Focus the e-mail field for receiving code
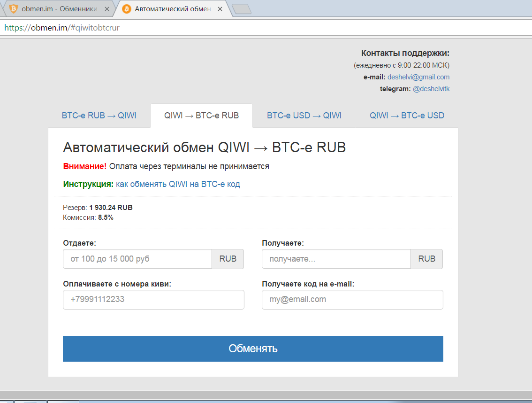532x403 pixels. pos(352,300)
